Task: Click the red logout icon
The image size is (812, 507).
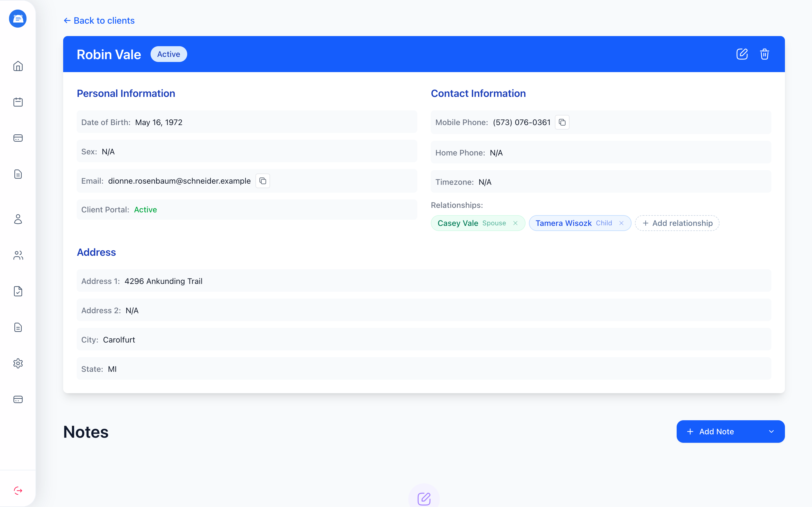Action: click(x=18, y=491)
